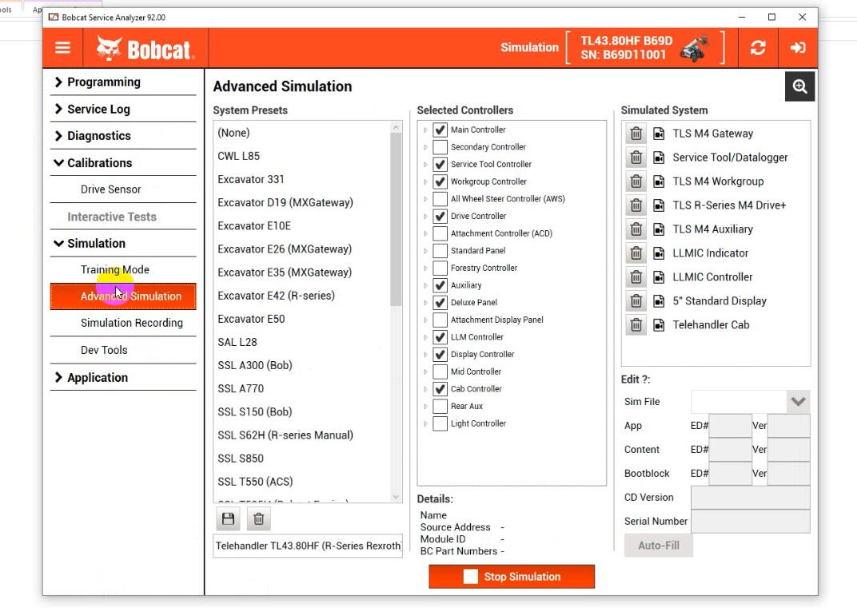Delete TLS M4 Auxiliary entry

pyautogui.click(x=636, y=229)
